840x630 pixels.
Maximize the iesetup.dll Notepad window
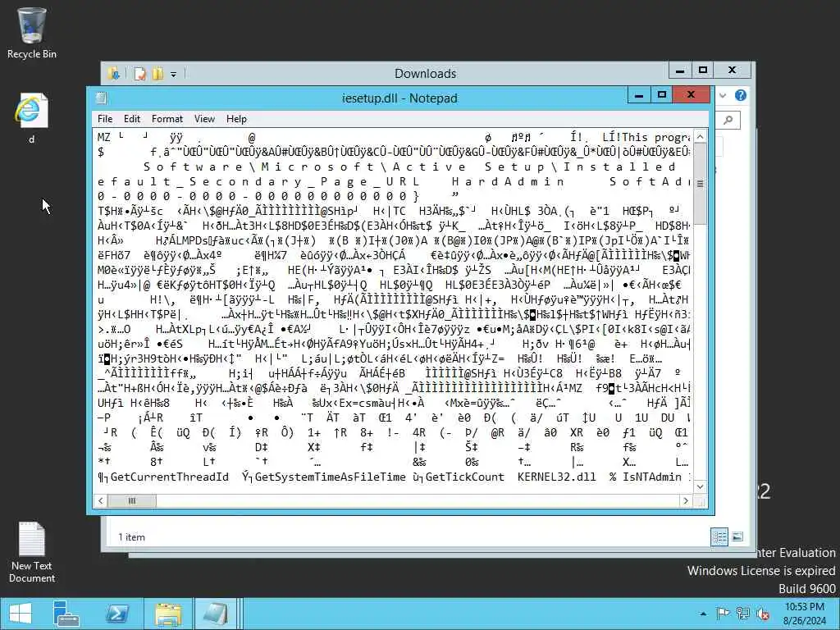pos(662,95)
